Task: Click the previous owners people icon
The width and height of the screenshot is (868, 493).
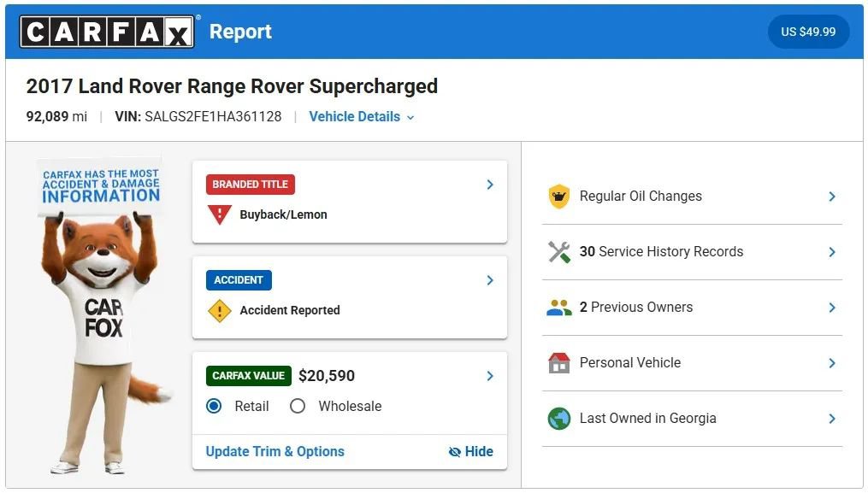Action: tap(559, 307)
